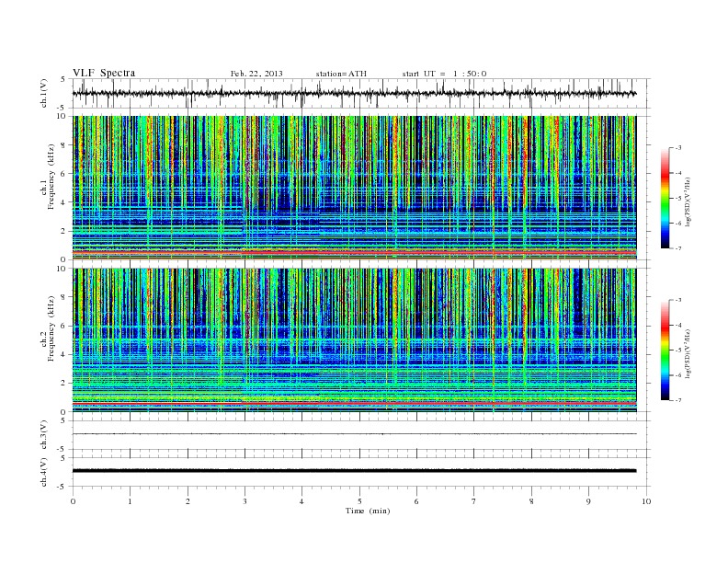Click the ch.1 colorbar 'log(PSD)(V²/Hz)' label

[x=688, y=201]
